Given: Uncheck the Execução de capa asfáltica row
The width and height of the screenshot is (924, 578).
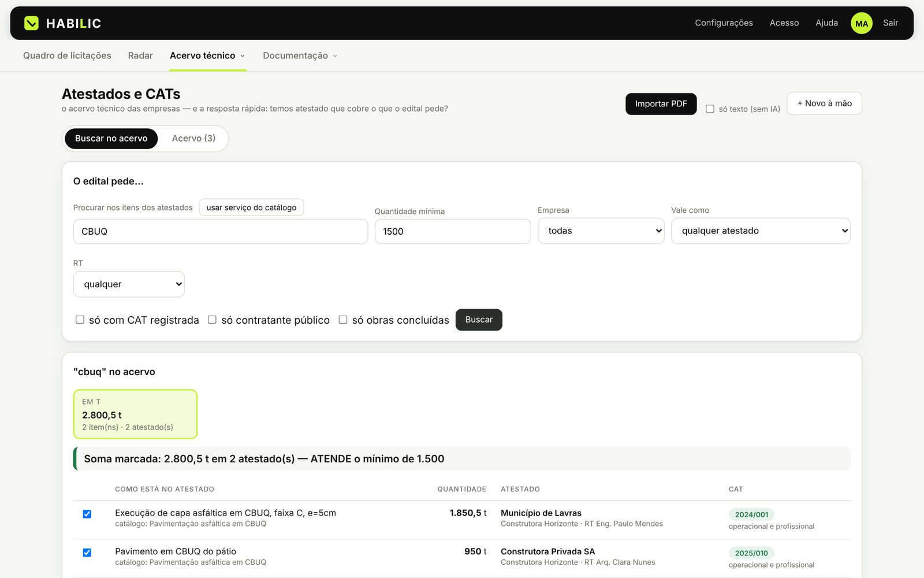Looking at the screenshot, I should pyautogui.click(x=87, y=514).
